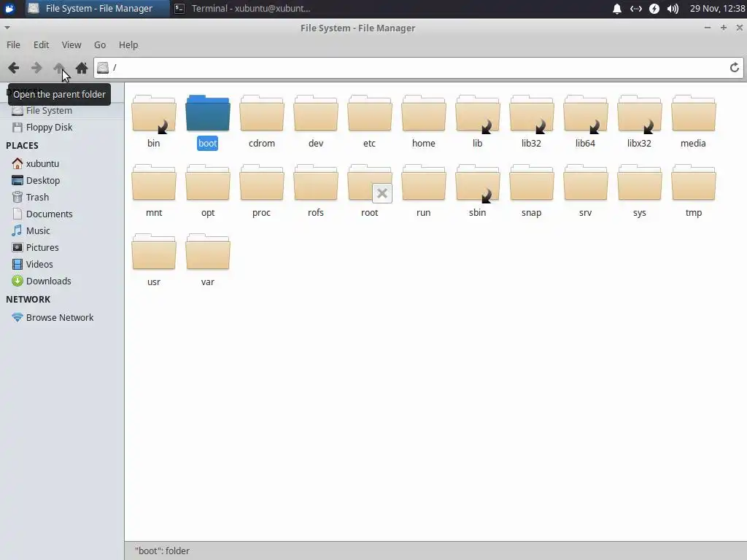Select the libx32 folder
This screenshot has height=560, width=747.
tap(639, 113)
